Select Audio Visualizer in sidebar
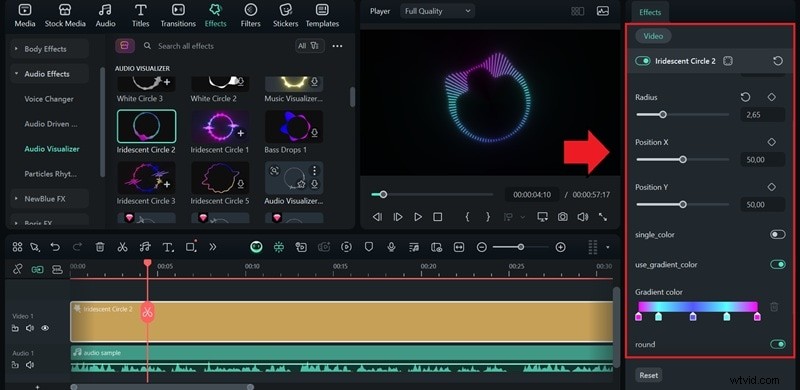Image resolution: width=800 pixels, height=390 pixels. click(x=52, y=149)
